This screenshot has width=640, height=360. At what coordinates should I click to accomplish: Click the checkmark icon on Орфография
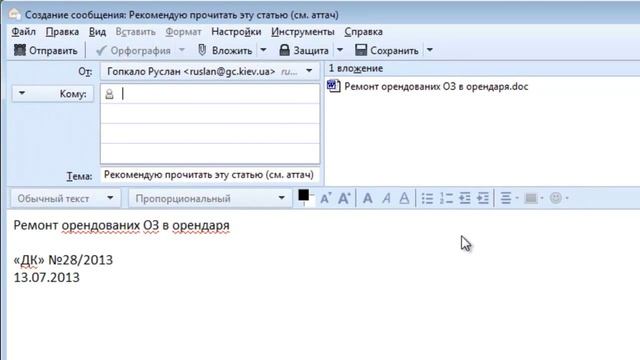(101, 51)
